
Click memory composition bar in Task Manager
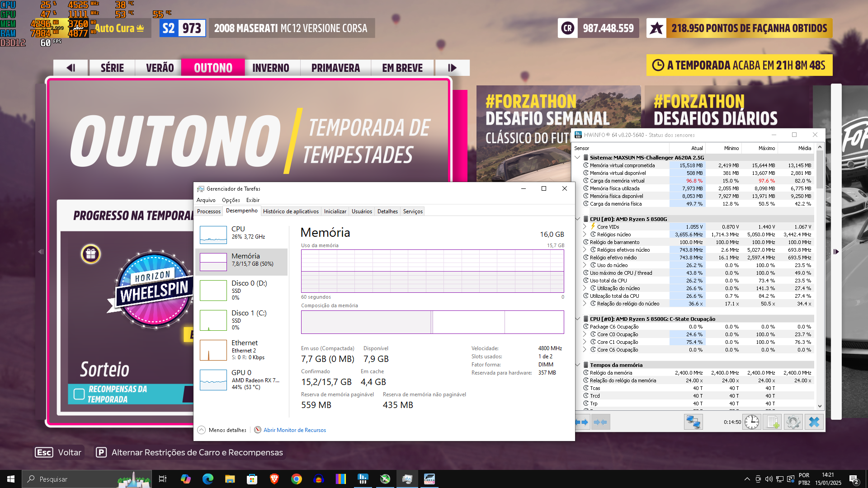[432, 322]
